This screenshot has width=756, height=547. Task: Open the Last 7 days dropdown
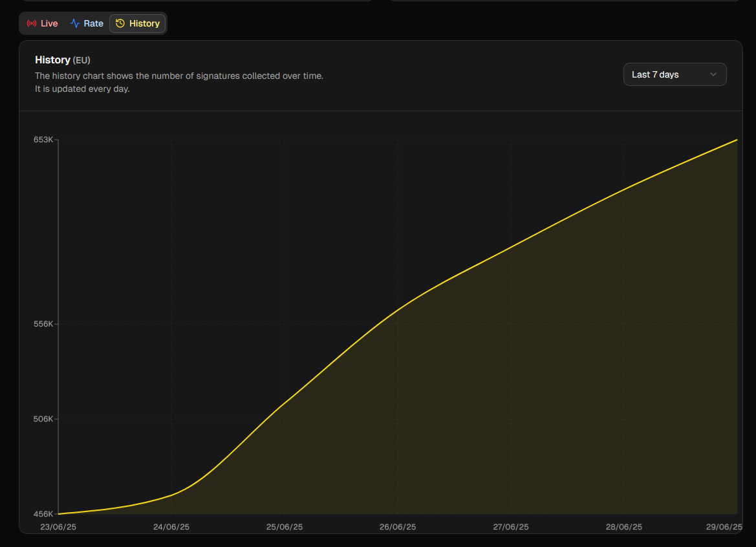(x=675, y=75)
